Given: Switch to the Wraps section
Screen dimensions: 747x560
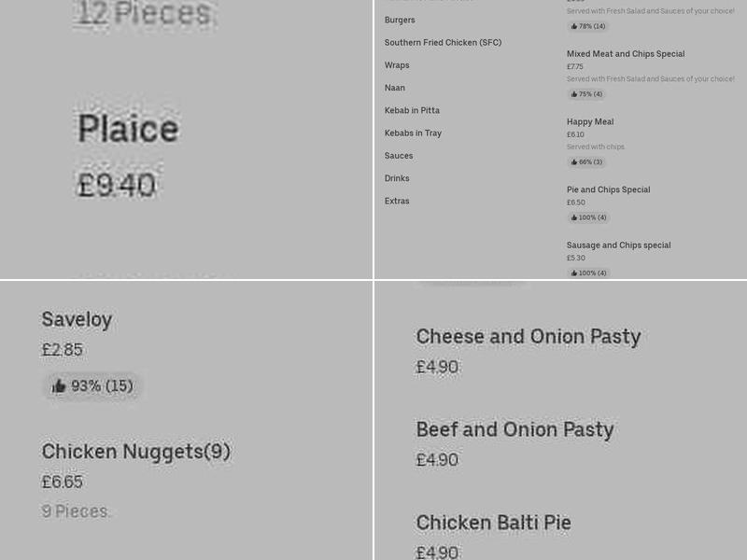Looking at the screenshot, I should [x=397, y=64].
